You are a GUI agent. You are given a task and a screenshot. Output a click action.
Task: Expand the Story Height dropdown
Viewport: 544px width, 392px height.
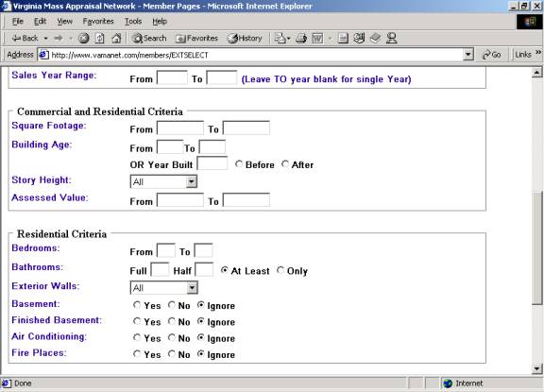[191, 181]
